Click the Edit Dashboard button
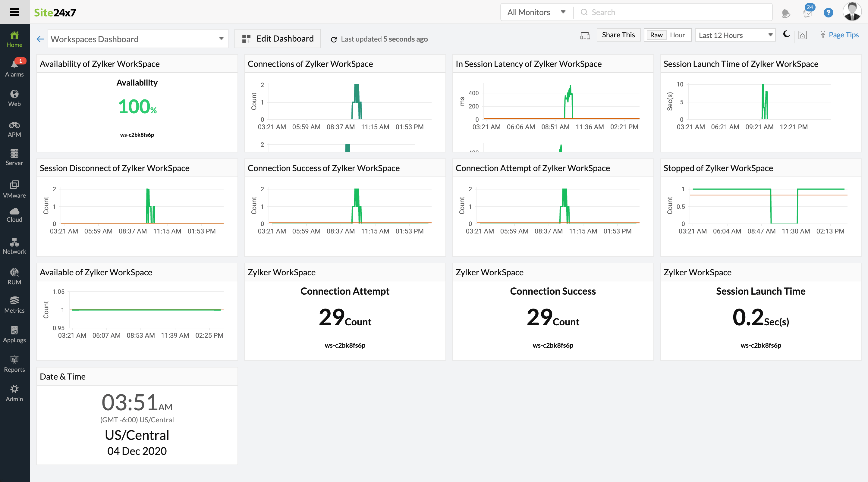The height and width of the screenshot is (482, 868). 277,38
